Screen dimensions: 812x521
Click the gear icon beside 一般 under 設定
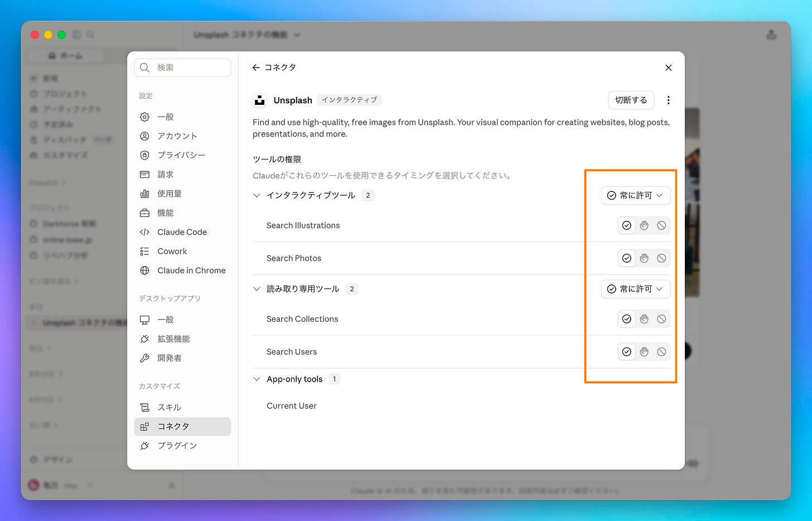(144, 117)
